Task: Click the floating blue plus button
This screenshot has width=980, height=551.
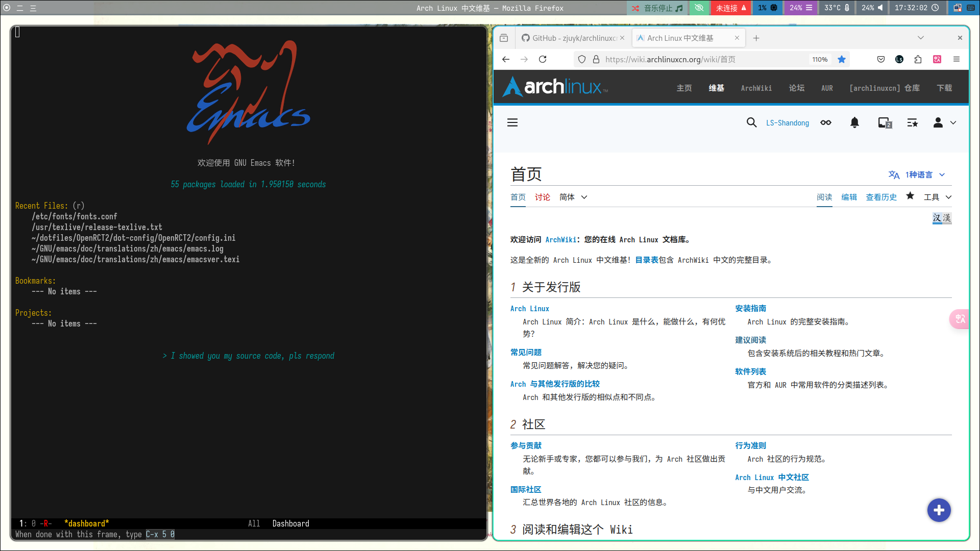Action: [x=939, y=510]
